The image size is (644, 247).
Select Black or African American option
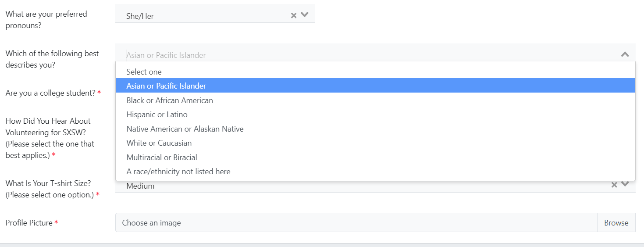pos(375,100)
